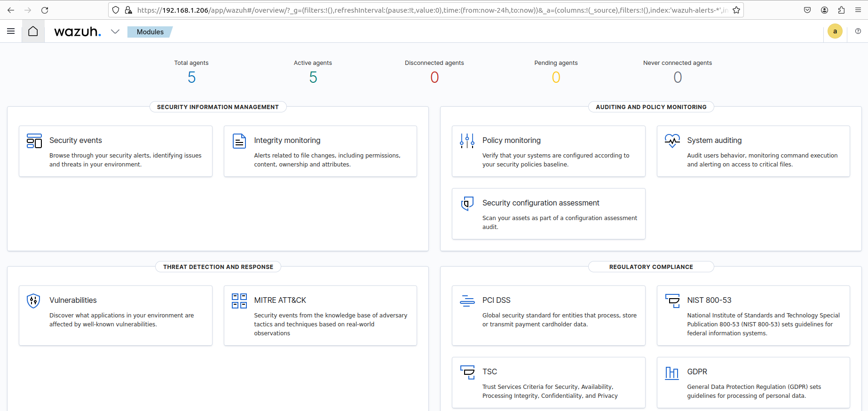Click the 'Threat Detection and Response' heading

(218, 267)
